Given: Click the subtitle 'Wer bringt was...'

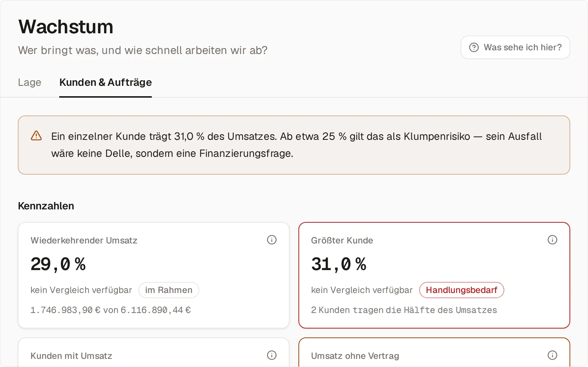Looking at the screenshot, I should (143, 50).
